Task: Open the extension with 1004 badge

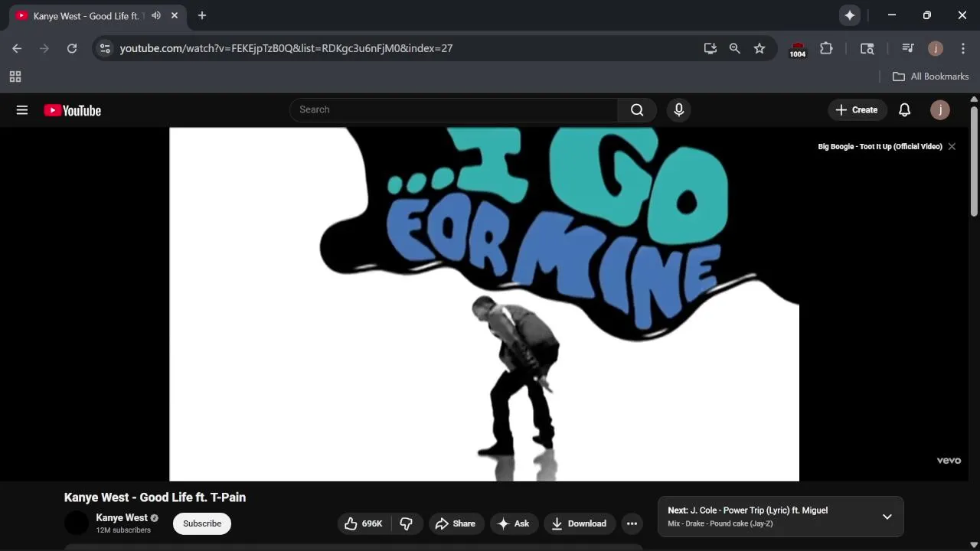Action: [x=798, y=49]
